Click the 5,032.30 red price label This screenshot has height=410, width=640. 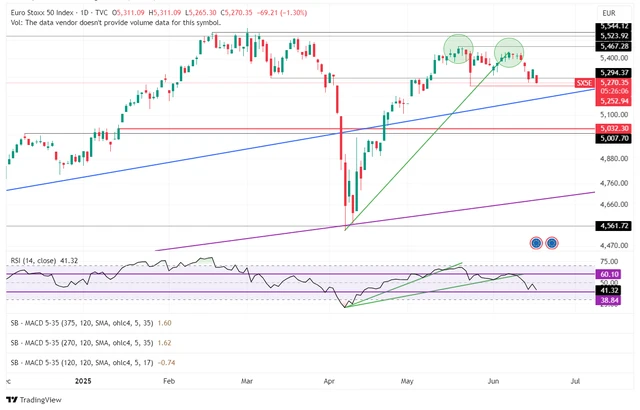(x=613, y=129)
